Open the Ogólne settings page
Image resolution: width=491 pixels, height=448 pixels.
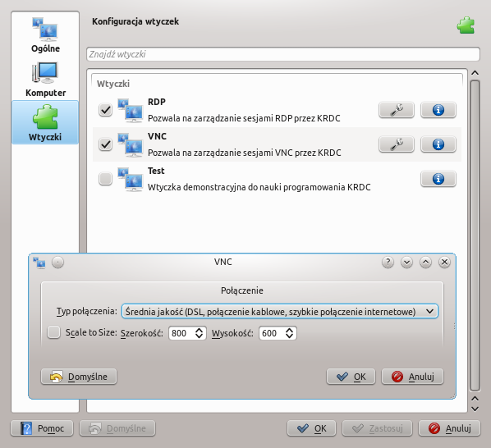click(45, 34)
